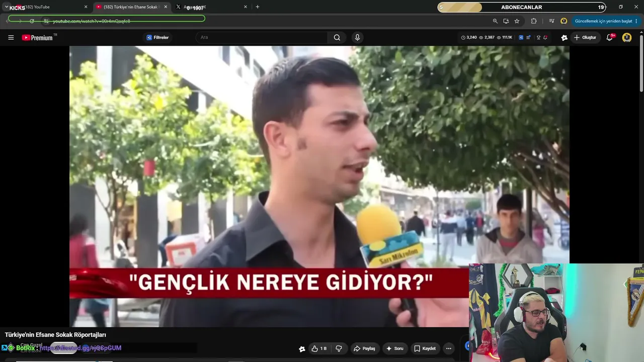Screen dimensions: 644x362
Task: Click the star icon left of like button
Action: (302, 349)
